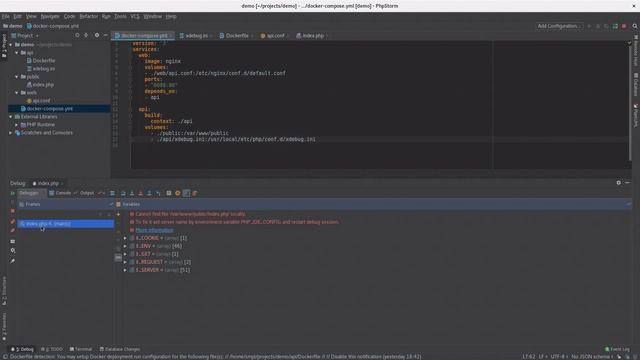Click the Step Over icon
640x360 pixels.
pyautogui.click(x=123, y=193)
